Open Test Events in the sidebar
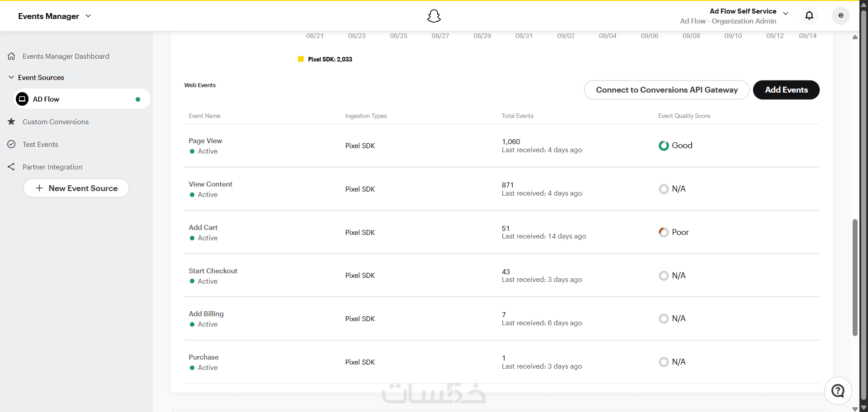This screenshot has height=412, width=868. point(40,145)
